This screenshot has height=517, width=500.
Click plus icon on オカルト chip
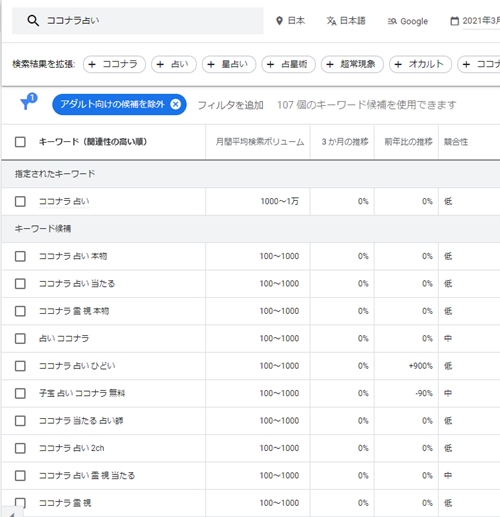[x=398, y=64]
